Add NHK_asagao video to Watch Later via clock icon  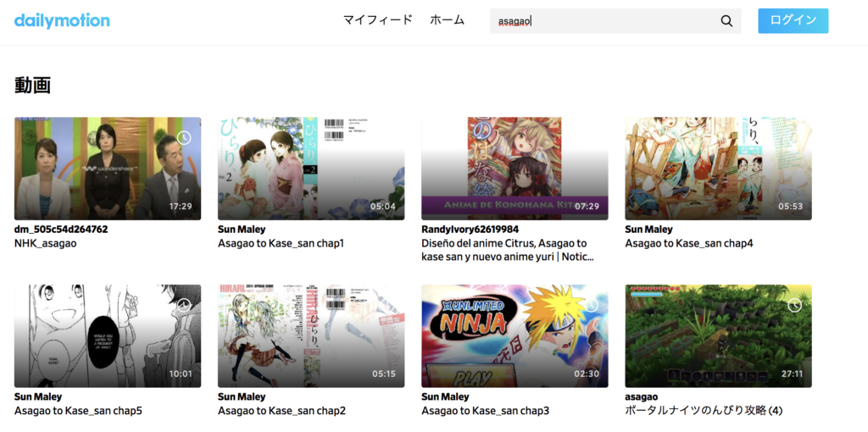(184, 138)
